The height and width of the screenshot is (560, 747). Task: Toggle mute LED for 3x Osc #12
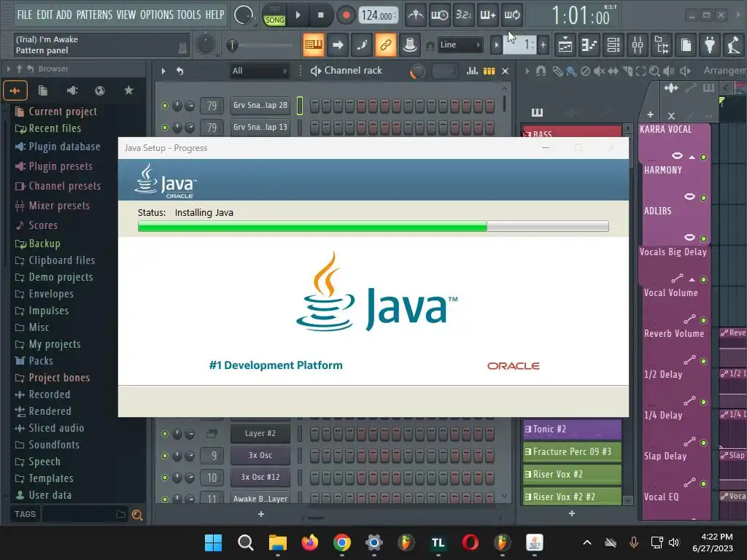pos(165,478)
